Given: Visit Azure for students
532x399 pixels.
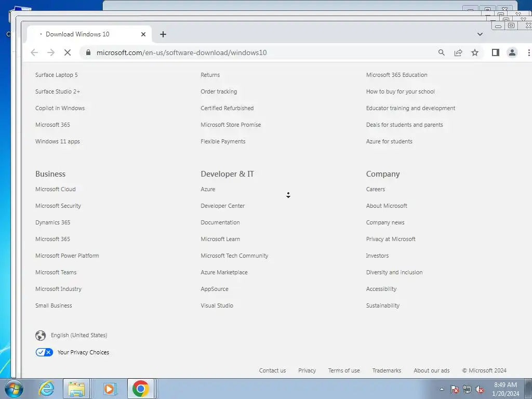Looking at the screenshot, I should tap(389, 141).
